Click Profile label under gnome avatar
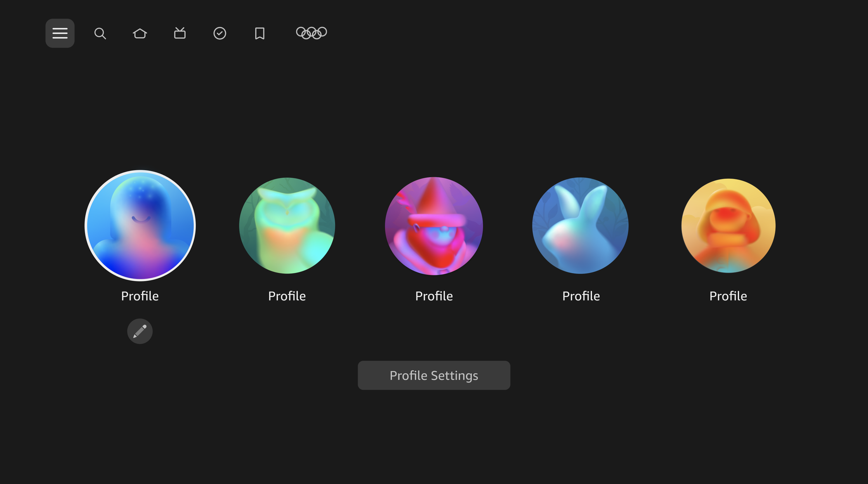Viewport: 868px width, 484px height. 434,296
